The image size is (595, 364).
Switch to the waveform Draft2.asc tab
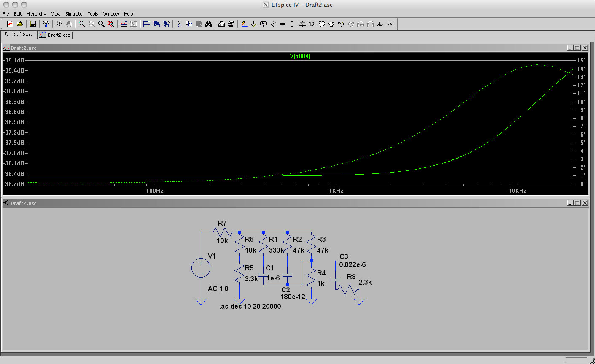pyautogui.click(x=55, y=35)
